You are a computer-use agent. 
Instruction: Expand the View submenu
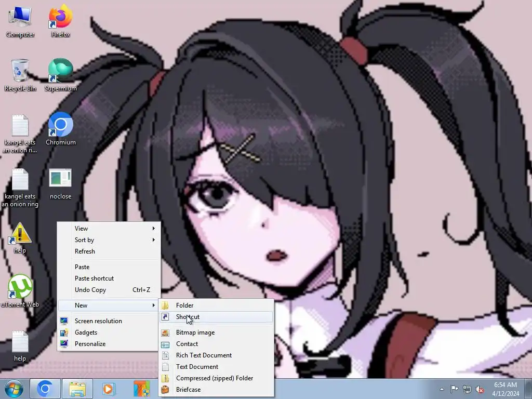pyautogui.click(x=109, y=229)
